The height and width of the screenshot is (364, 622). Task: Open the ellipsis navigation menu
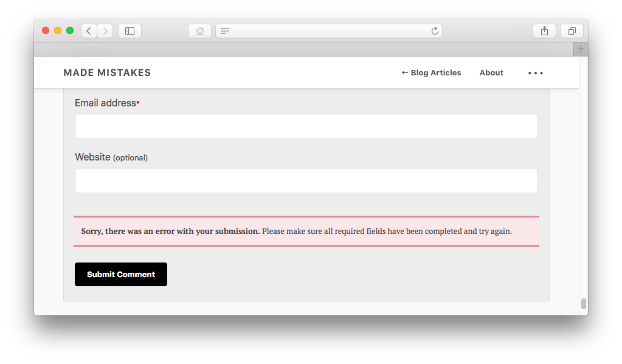click(535, 72)
